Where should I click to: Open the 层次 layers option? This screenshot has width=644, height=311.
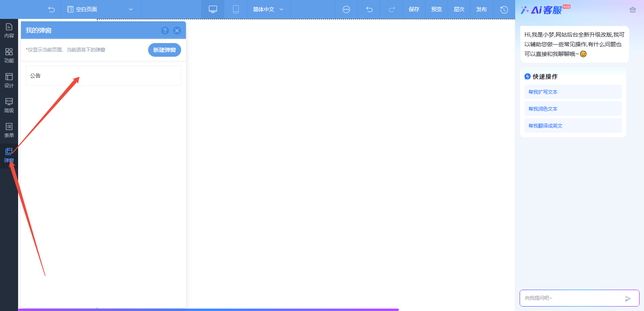459,9
